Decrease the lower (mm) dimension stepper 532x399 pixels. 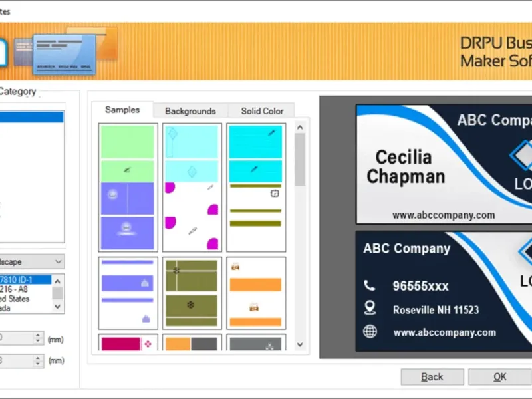coord(38,364)
